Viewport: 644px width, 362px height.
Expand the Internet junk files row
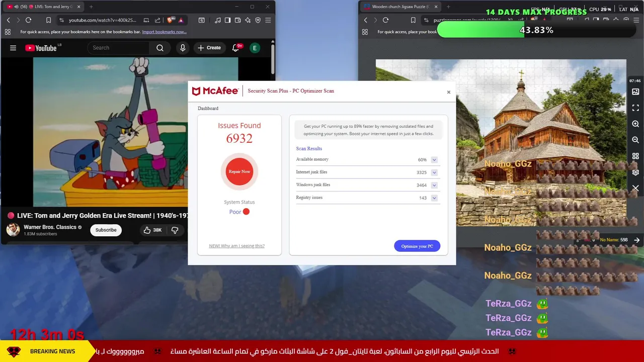[x=434, y=172]
